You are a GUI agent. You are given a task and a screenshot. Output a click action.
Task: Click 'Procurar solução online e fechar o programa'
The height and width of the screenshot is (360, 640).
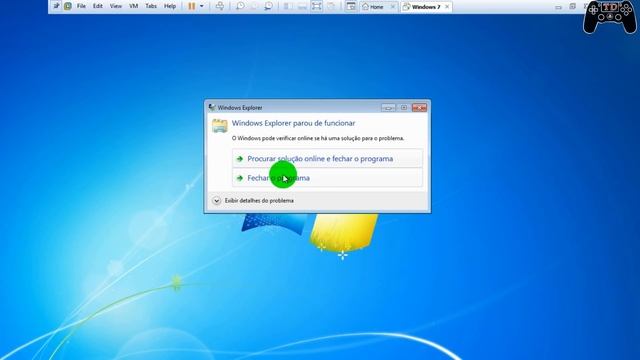click(327, 158)
